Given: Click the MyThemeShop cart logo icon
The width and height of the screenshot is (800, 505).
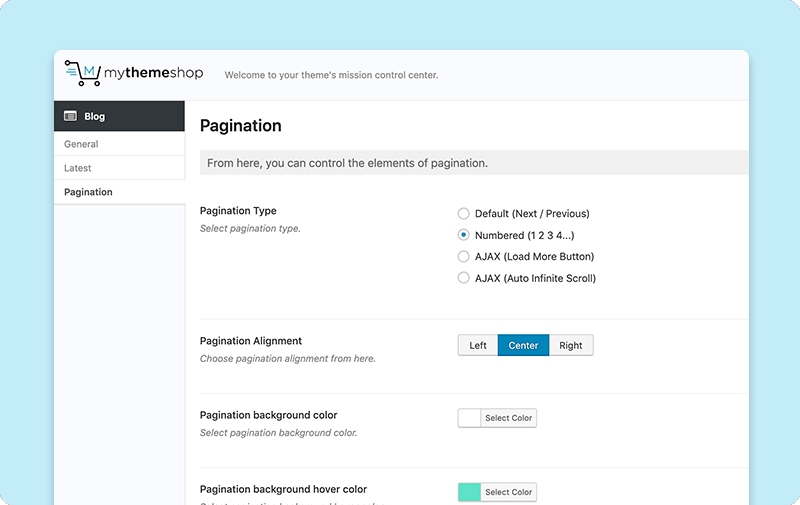Looking at the screenshot, I should coord(83,73).
